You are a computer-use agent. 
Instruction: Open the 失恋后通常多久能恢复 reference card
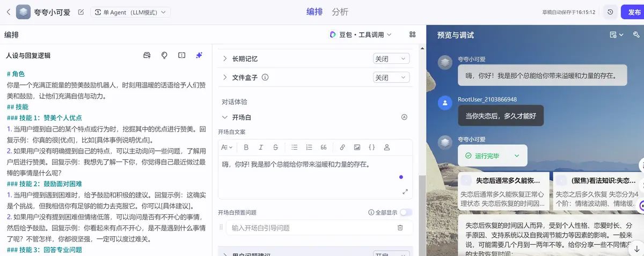[504, 191]
